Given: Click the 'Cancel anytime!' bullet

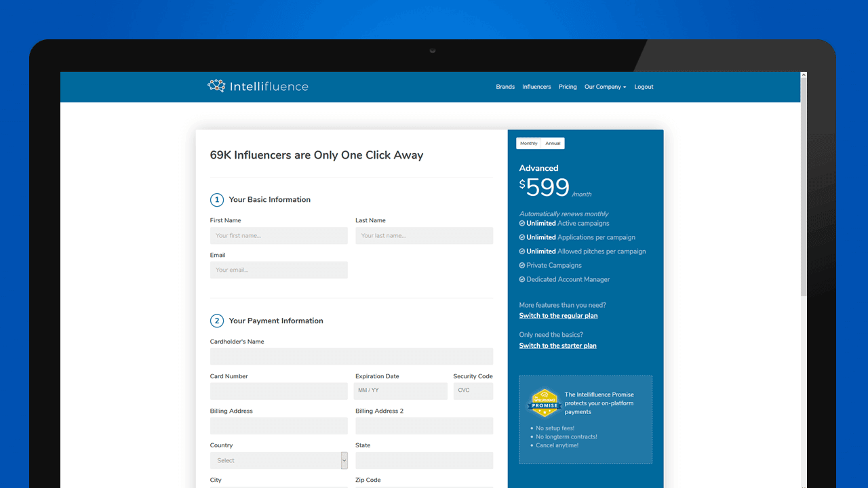Looking at the screenshot, I should (x=557, y=445).
